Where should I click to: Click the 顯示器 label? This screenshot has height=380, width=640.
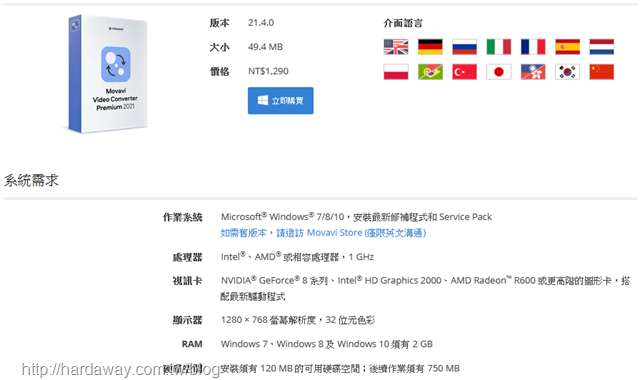point(187,320)
